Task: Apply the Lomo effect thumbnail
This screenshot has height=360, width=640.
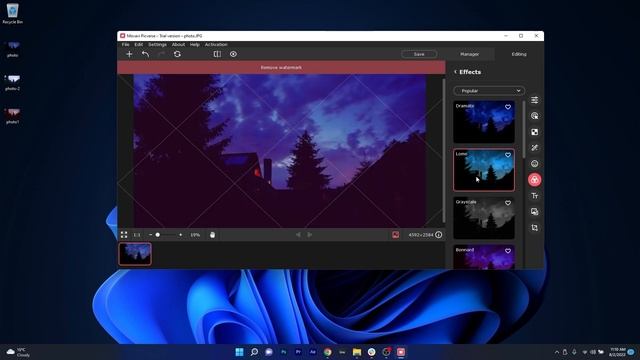Action: pyautogui.click(x=484, y=170)
